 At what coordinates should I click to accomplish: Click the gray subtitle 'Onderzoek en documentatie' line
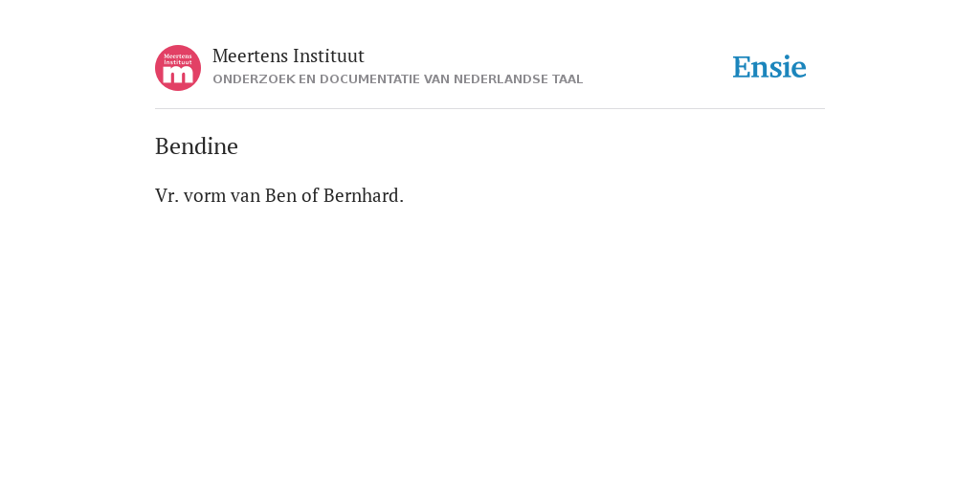coord(397,79)
